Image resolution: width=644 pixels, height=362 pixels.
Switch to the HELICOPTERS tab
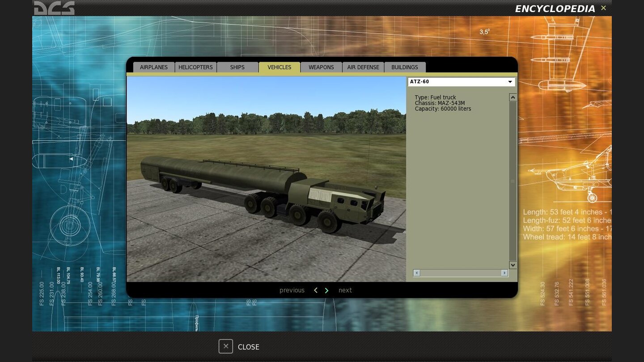click(195, 67)
